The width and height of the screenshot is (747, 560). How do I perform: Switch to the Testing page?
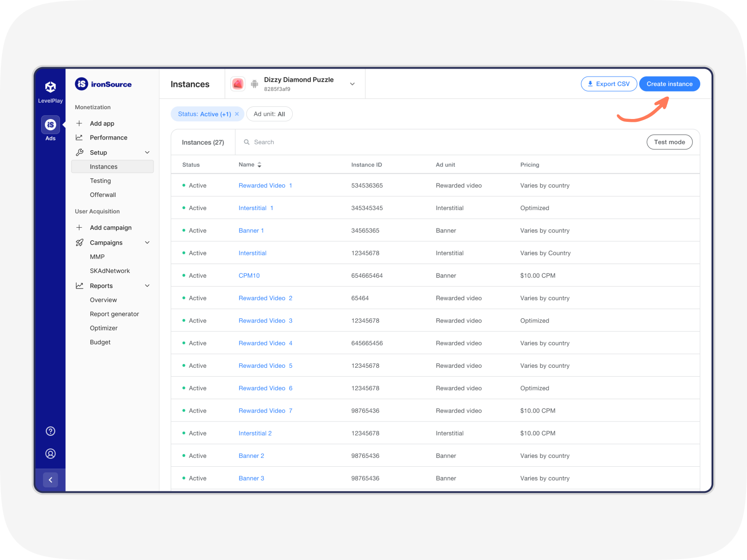point(100,181)
